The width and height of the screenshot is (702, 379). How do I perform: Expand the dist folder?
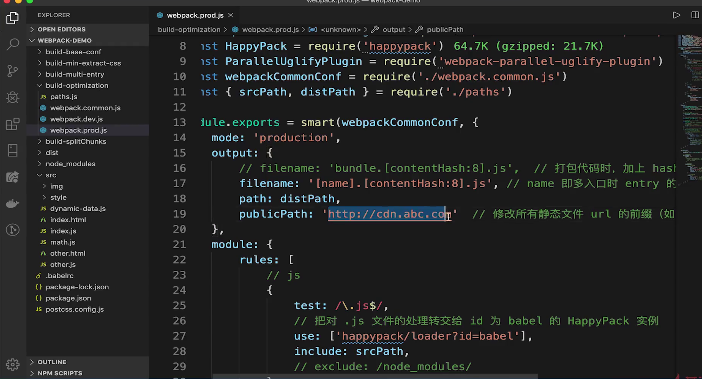tap(51, 153)
